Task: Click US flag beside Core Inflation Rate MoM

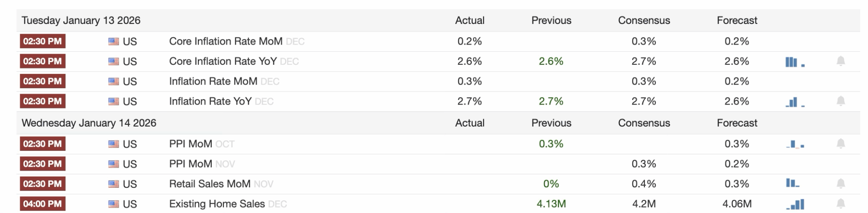Action: pyautogui.click(x=113, y=41)
